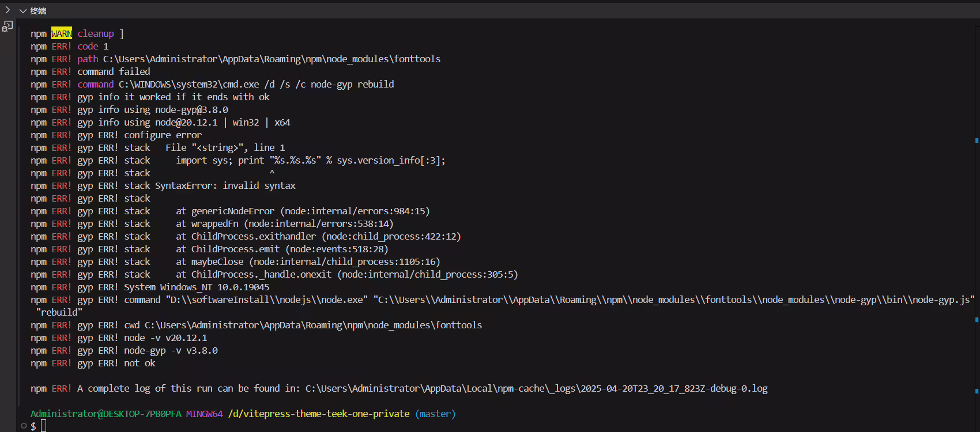Click the right-pointing chevron at top left
The height and width of the screenshot is (432, 980).
coord(7,10)
